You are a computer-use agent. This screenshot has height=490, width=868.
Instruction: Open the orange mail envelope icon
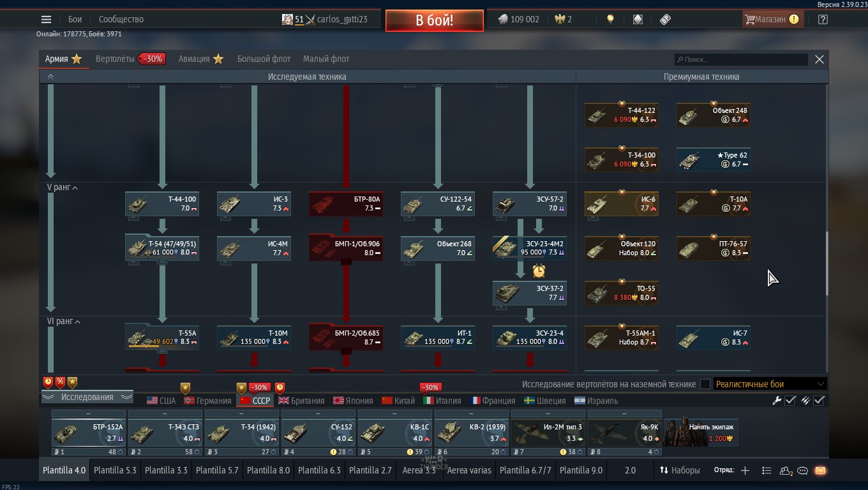820,470
